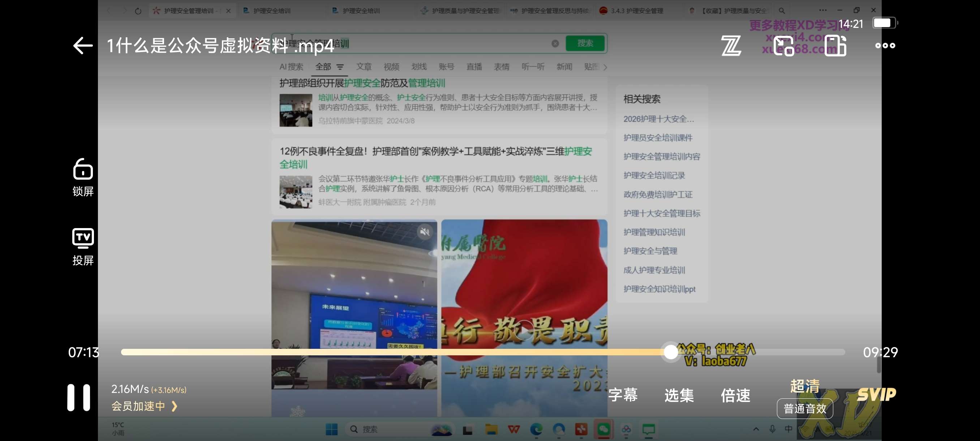The image size is (980, 441).
Task: Switch to the 视频 tab
Action: tap(391, 67)
